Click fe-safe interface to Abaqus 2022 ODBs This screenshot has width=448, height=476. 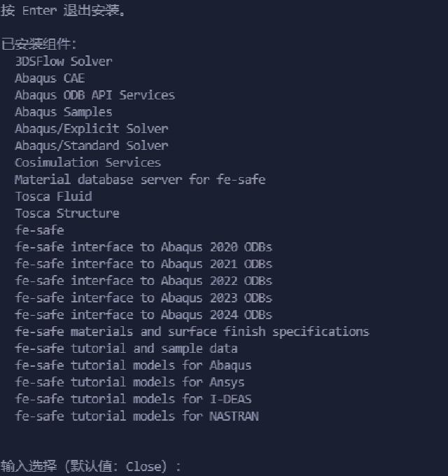point(143,281)
